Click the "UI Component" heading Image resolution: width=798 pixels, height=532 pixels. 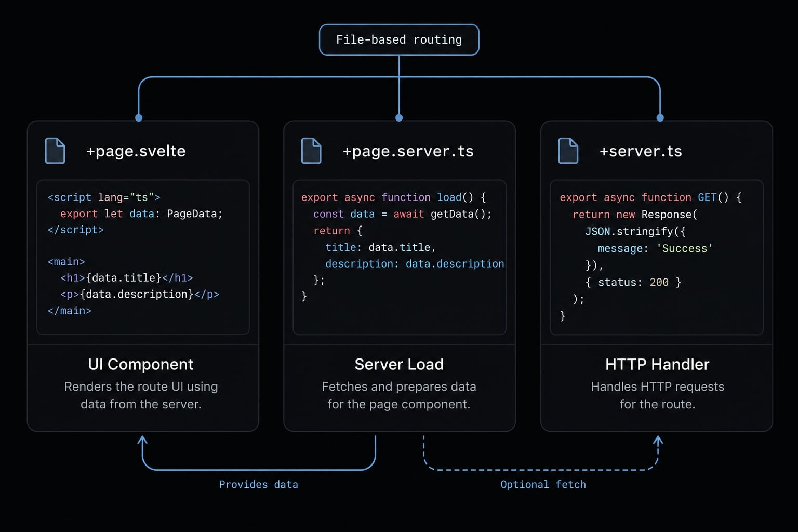(141, 364)
